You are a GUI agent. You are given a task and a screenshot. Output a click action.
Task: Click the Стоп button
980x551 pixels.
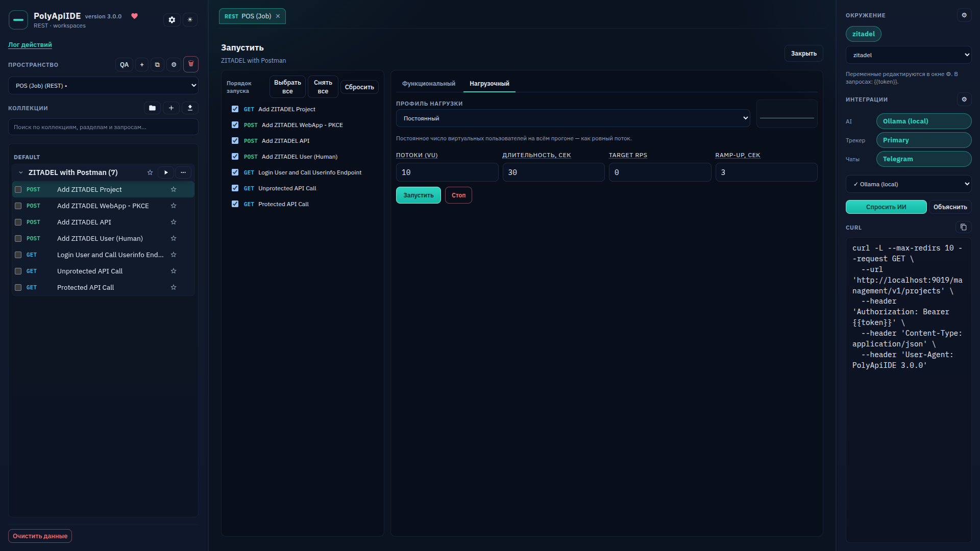pos(458,195)
